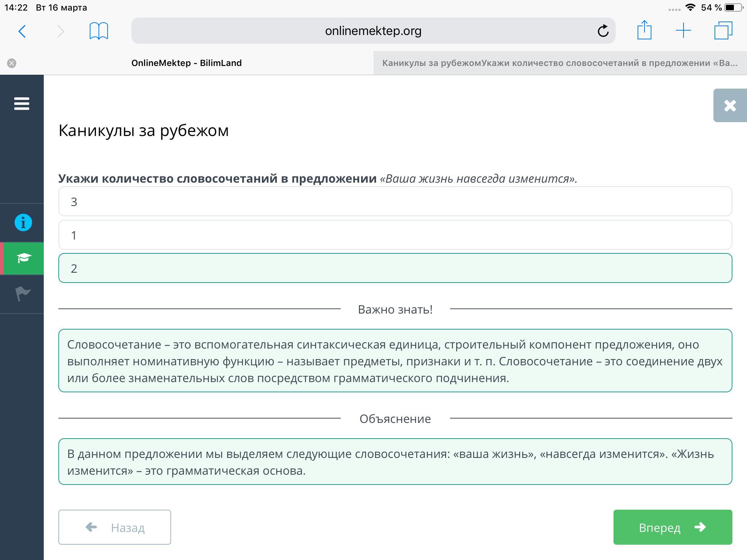Image resolution: width=747 pixels, height=560 pixels.
Task: Close the OnlineMektep tab with x
Action: point(12,63)
